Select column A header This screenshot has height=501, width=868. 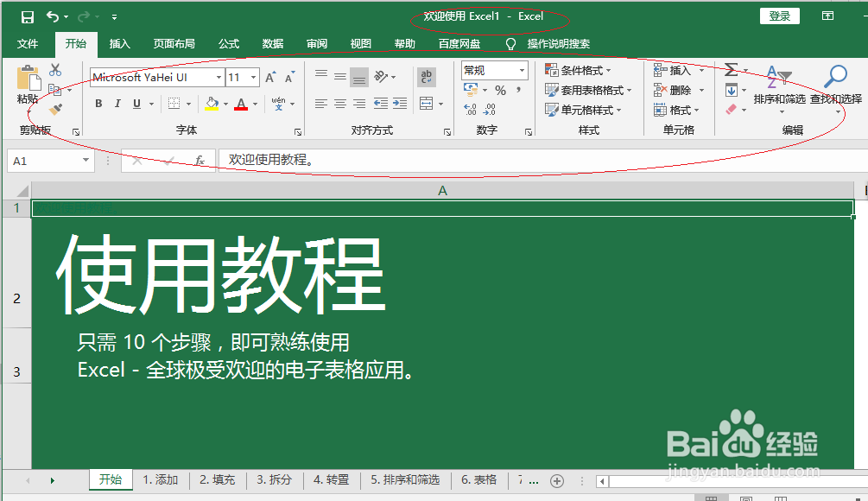click(442, 190)
